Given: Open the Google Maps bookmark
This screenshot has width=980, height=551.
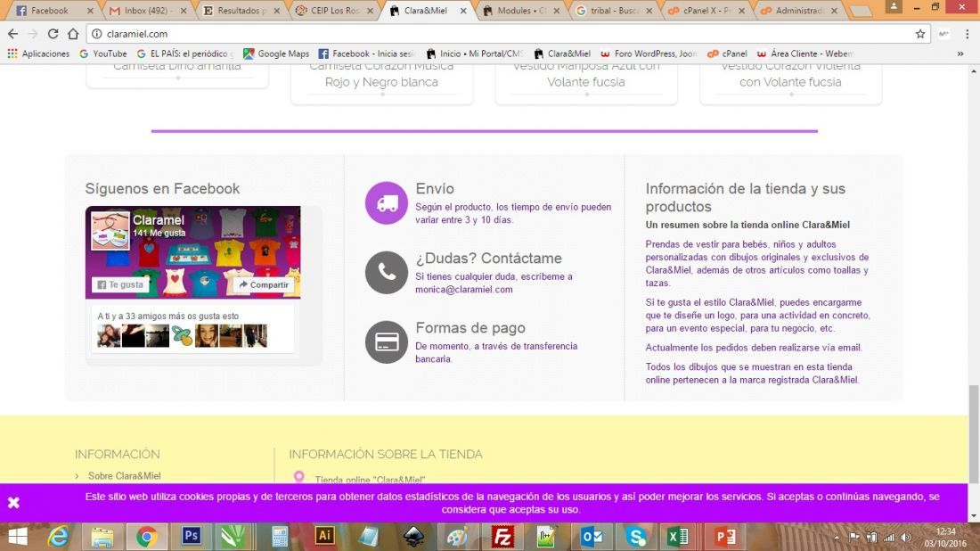Looking at the screenshot, I should pyautogui.click(x=275, y=53).
